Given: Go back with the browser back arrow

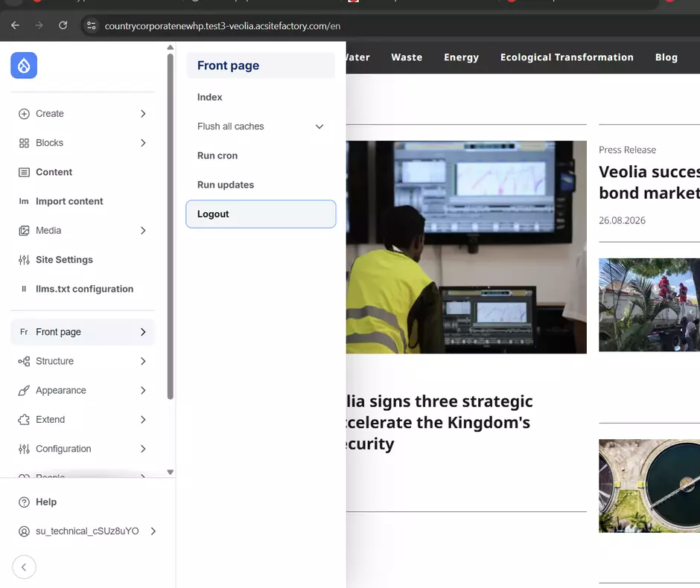Looking at the screenshot, I should click(x=15, y=25).
